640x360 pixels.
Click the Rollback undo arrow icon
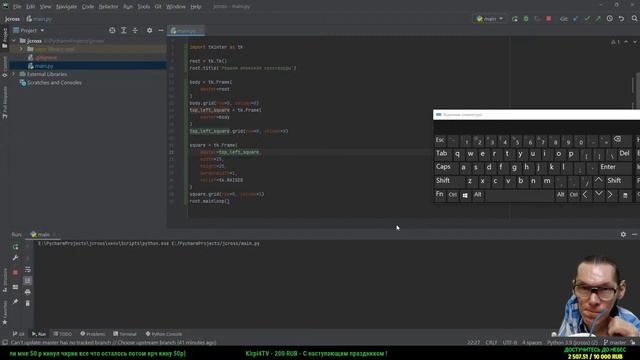click(621, 19)
